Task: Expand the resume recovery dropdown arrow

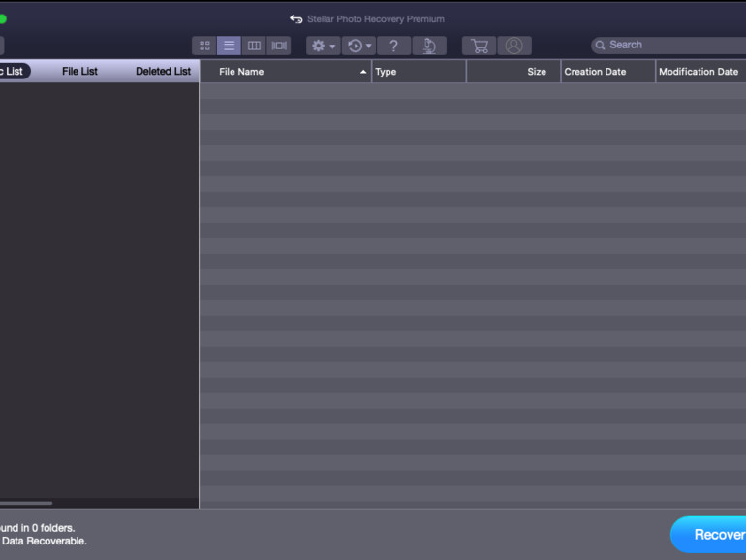Action: point(369,47)
